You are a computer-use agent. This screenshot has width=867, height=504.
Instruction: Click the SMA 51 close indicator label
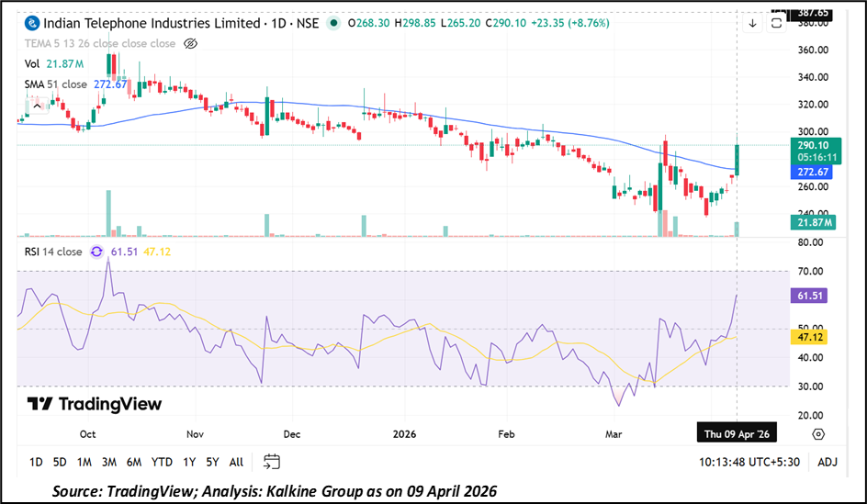pos(56,84)
